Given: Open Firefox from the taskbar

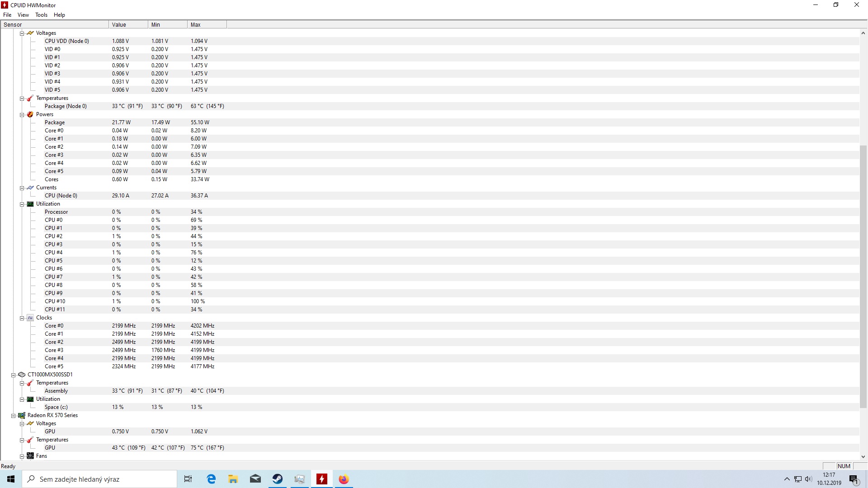Looking at the screenshot, I should (x=344, y=479).
